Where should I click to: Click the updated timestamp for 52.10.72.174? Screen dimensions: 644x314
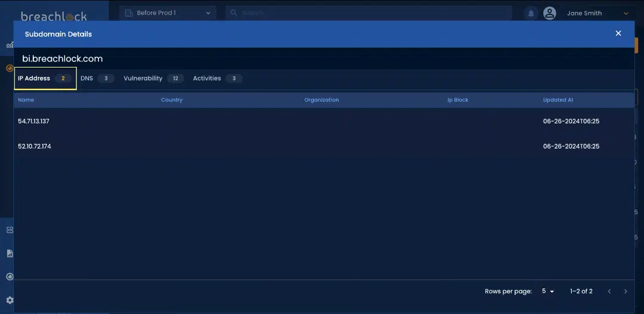[x=571, y=146]
